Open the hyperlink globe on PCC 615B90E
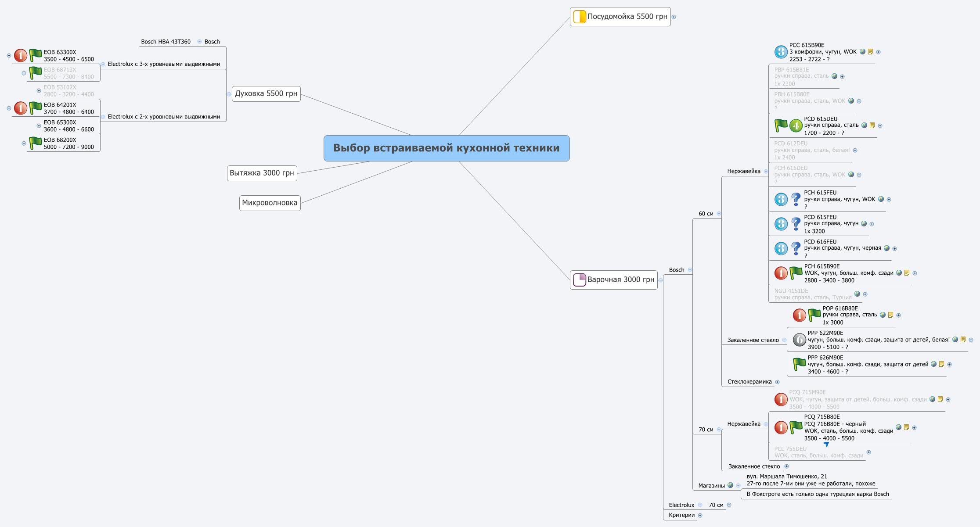The image size is (980, 527). [862, 52]
